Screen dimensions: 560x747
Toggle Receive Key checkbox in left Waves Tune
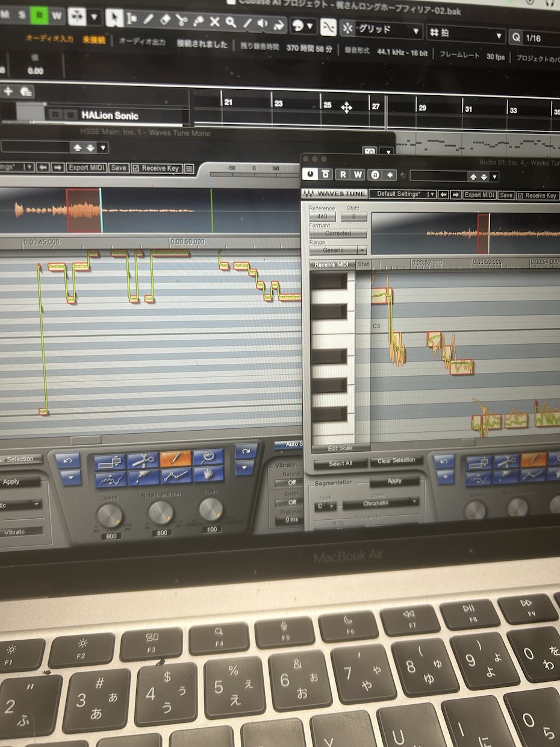tap(136, 169)
